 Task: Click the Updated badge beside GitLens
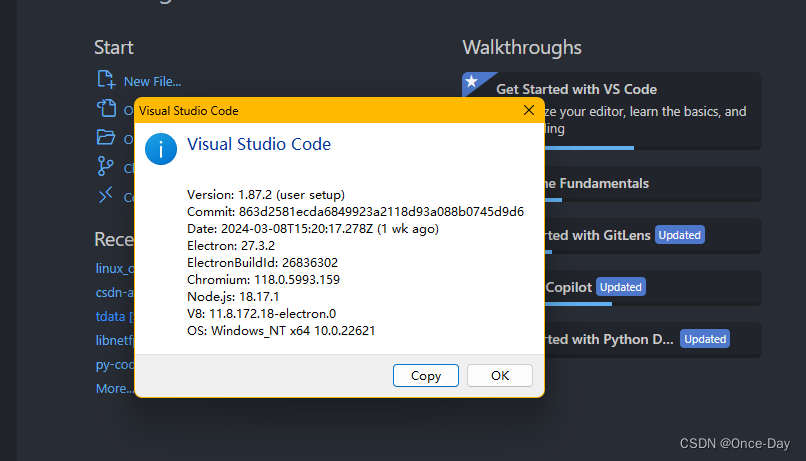pos(680,235)
